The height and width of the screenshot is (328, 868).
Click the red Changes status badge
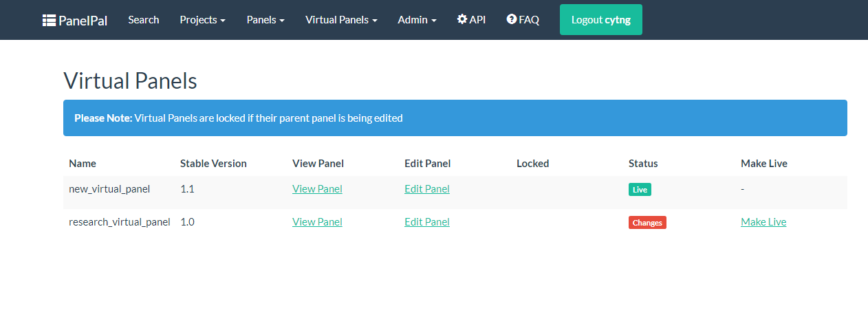click(x=647, y=223)
